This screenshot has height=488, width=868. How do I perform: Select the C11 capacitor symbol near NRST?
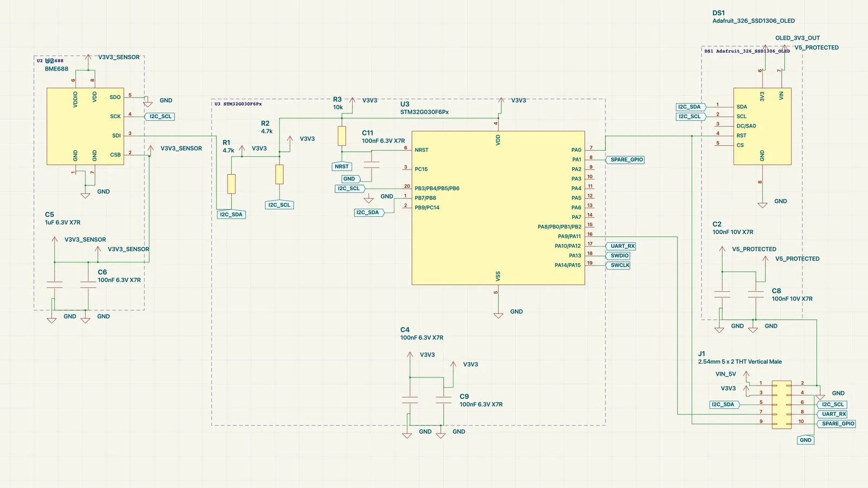point(372,165)
